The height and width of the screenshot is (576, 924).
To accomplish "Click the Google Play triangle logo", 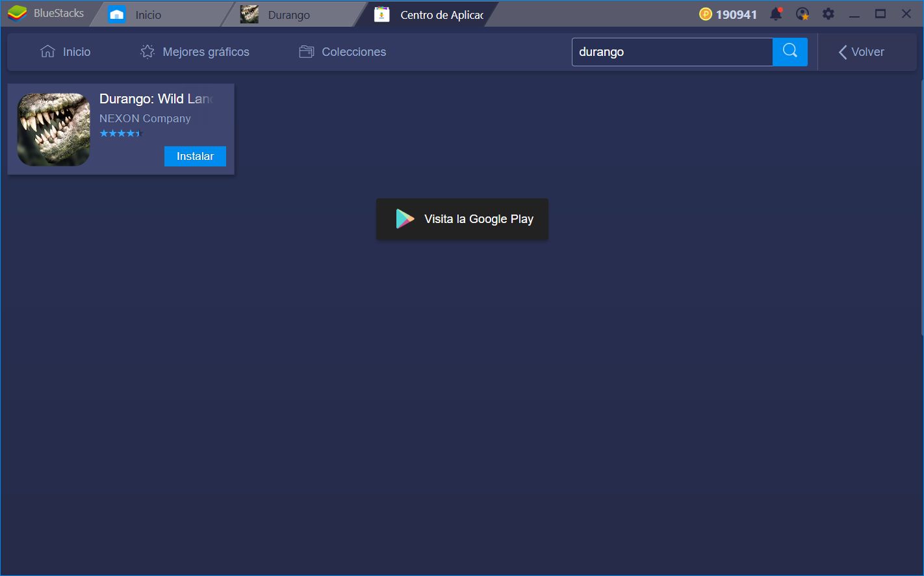I will (405, 219).
